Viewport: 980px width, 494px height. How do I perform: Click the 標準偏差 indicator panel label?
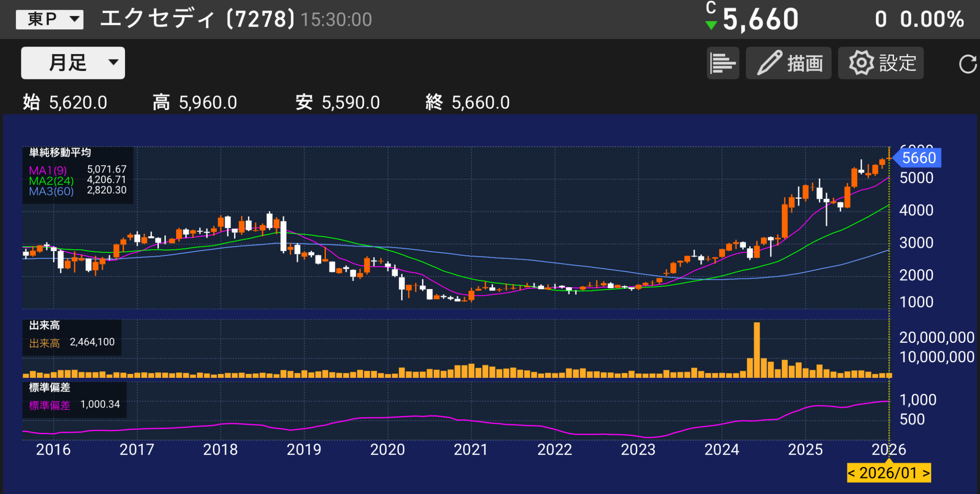[50, 388]
